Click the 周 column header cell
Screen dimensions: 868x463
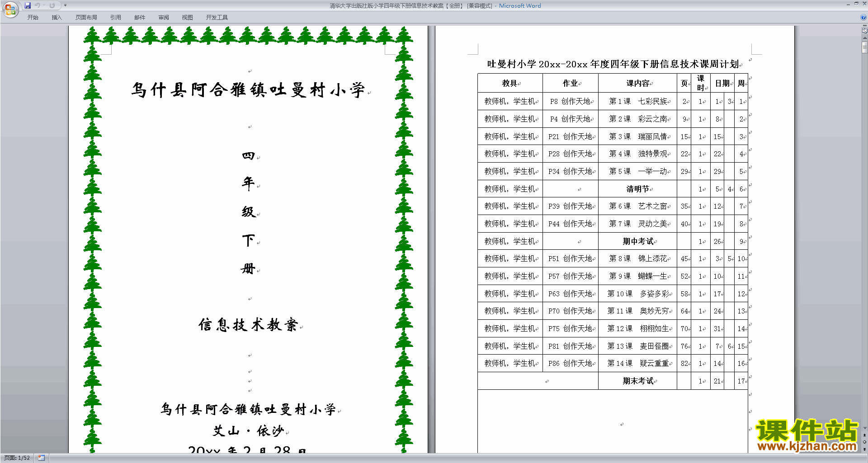coord(741,83)
